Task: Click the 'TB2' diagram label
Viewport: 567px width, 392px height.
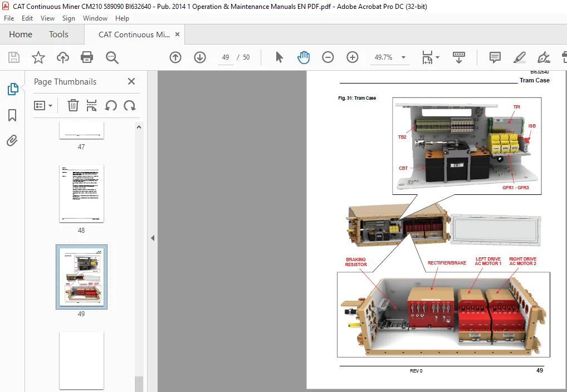Action: pos(402,137)
